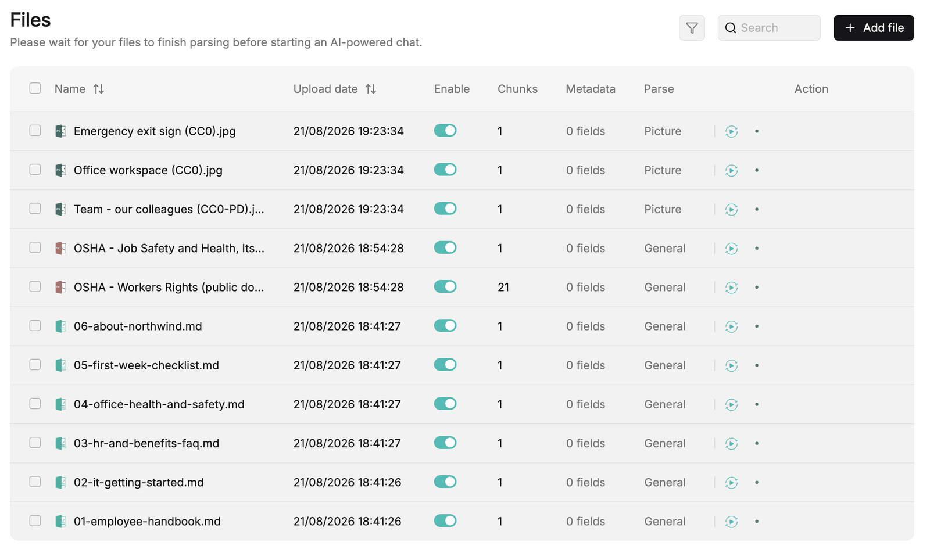Run parsing for 04-office-health-and-safety.md
Viewport: 930px width, 560px height.
(x=731, y=404)
